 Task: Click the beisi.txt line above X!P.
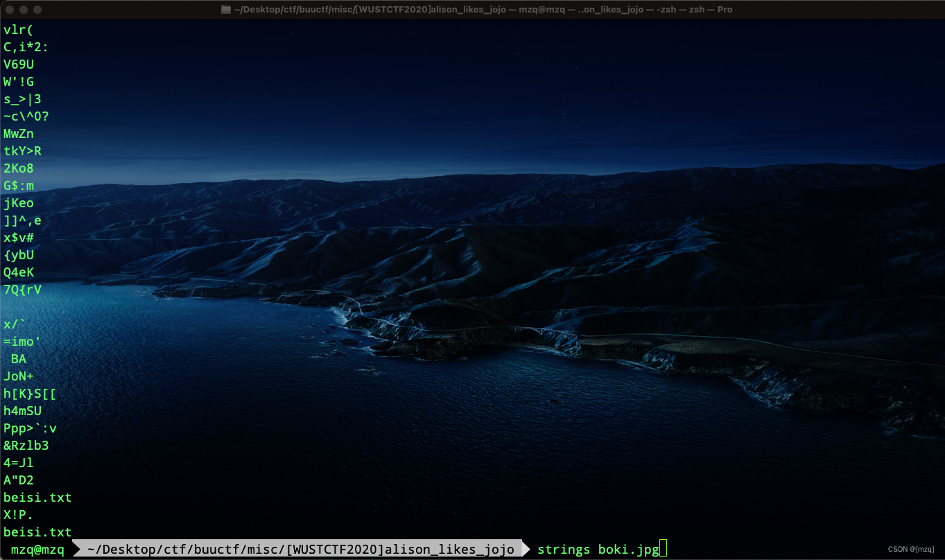tap(37, 498)
